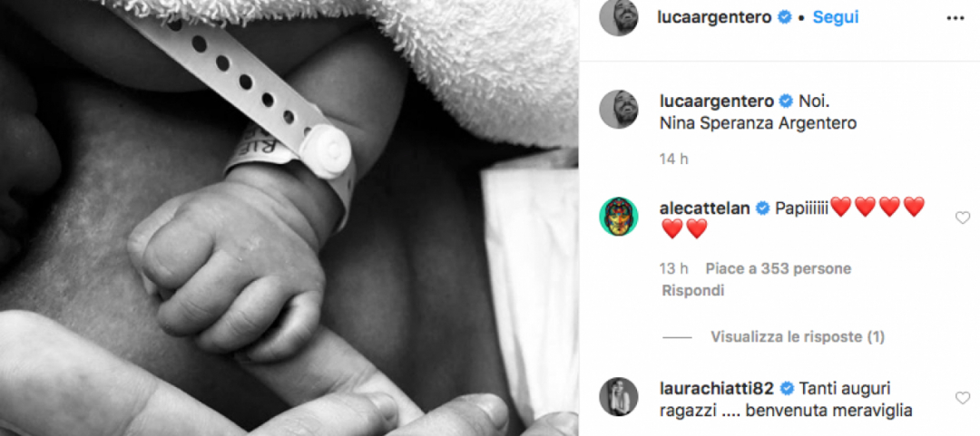
Task: Open alecattelan's colorful avatar
Action: [x=618, y=216]
